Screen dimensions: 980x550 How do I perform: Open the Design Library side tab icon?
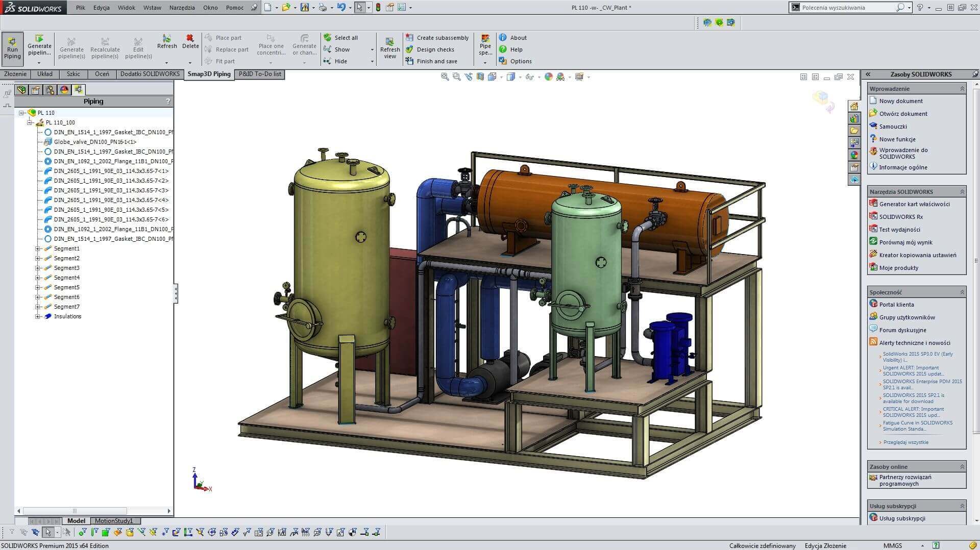coord(854,118)
